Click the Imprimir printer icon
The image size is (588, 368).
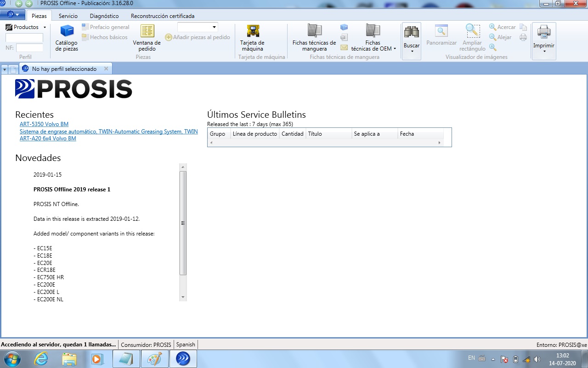tap(544, 32)
